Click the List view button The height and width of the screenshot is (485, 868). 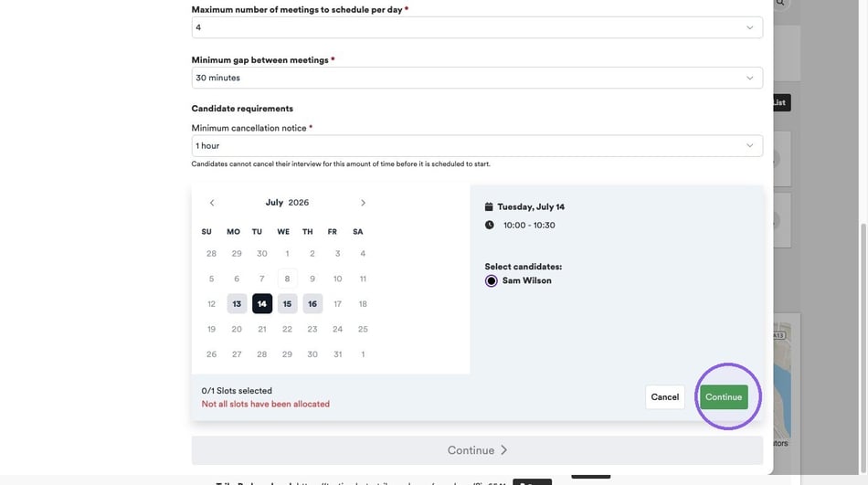781,102
